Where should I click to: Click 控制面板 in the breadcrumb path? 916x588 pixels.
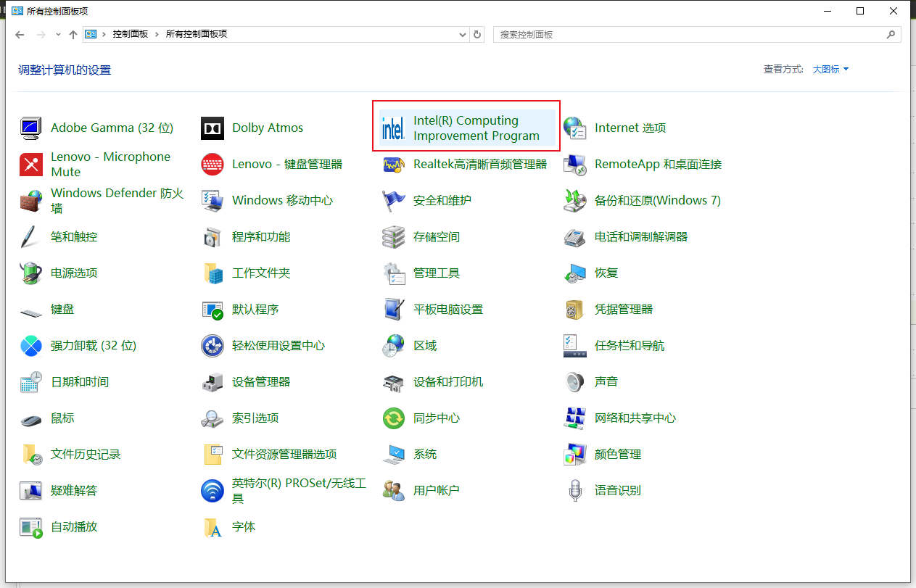pyautogui.click(x=130, y=34)
